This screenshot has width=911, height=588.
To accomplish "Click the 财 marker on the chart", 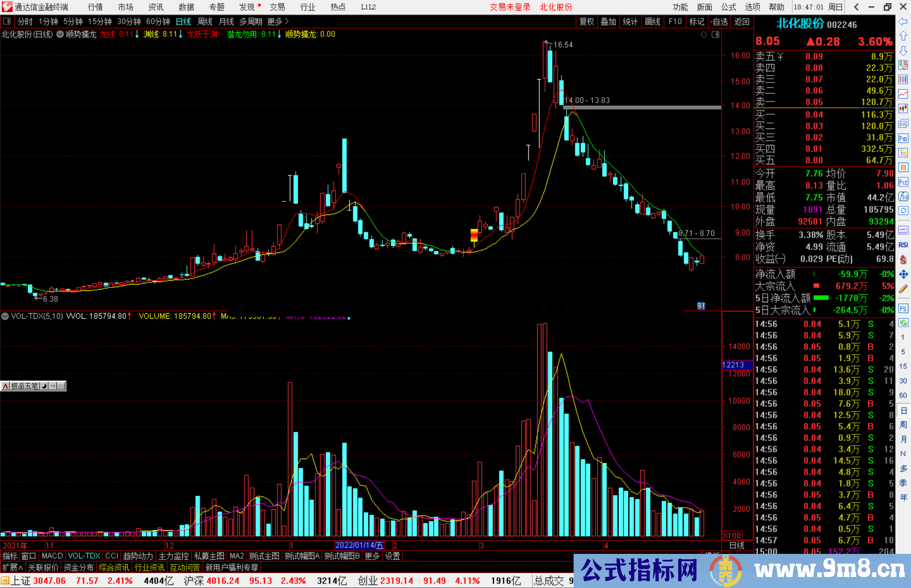I will click(x=701, y=306).
